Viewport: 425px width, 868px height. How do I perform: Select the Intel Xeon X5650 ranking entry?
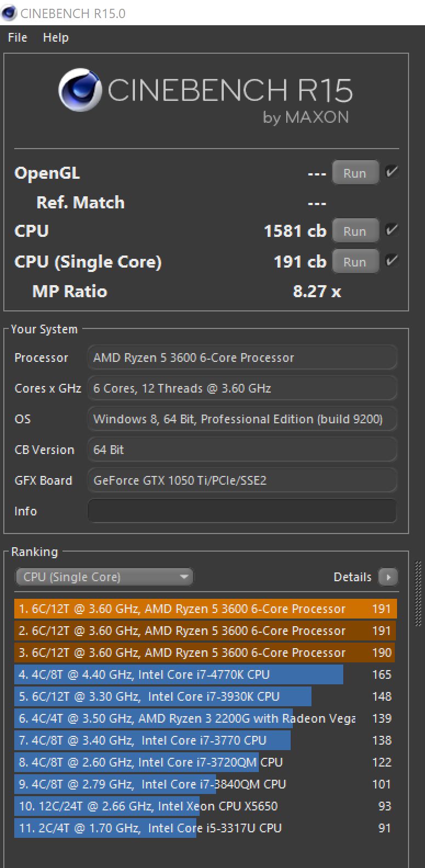205,806
